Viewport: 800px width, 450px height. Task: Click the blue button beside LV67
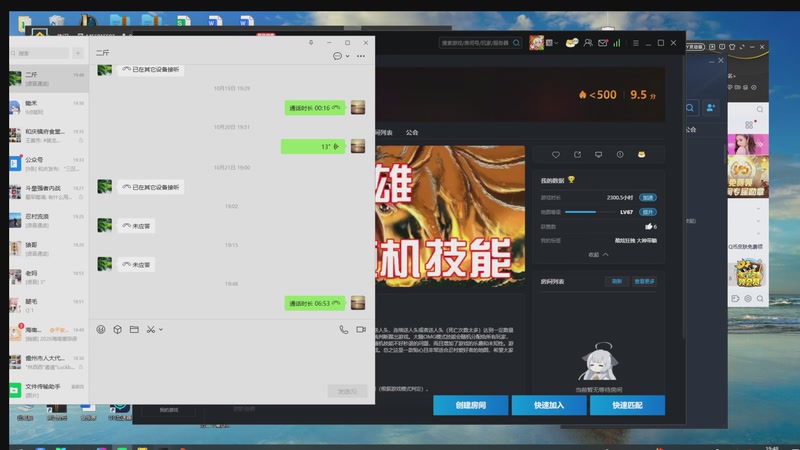[647, 212]
